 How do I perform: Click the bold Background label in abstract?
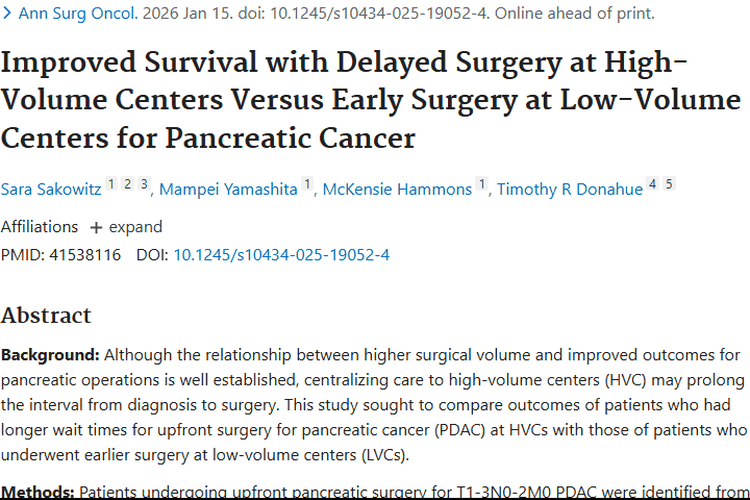tap(50, 355)
